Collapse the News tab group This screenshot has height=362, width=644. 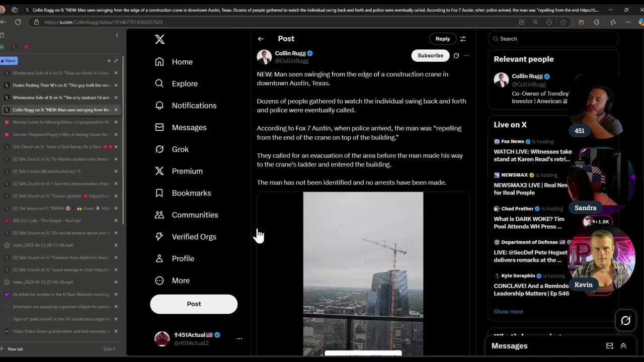(x=9, y=61)
